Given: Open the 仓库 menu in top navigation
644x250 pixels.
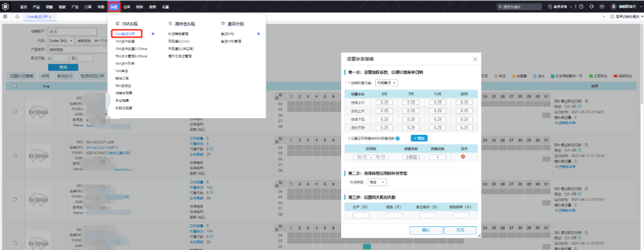Looking at the screenshot, I should [126, 7].
